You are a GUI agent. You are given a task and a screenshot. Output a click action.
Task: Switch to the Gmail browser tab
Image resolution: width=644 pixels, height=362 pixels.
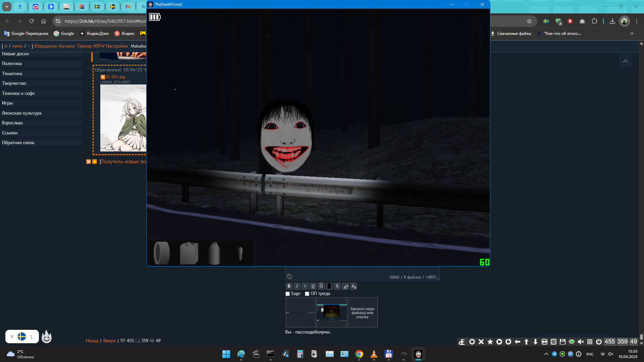[x=128, y=6]
